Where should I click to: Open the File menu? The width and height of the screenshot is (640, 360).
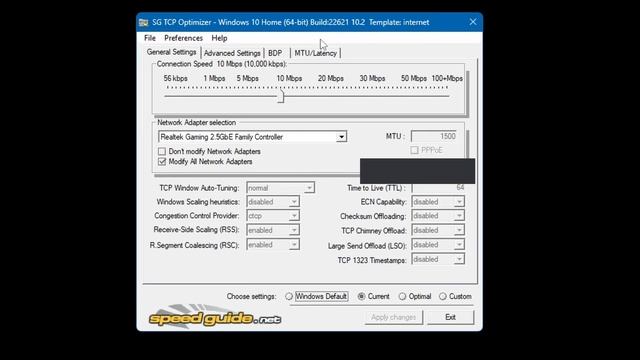point(150,38)
